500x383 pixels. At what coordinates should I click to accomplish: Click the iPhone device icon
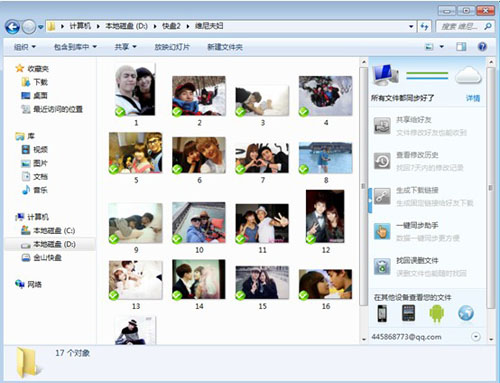click(x=382, y=313)
